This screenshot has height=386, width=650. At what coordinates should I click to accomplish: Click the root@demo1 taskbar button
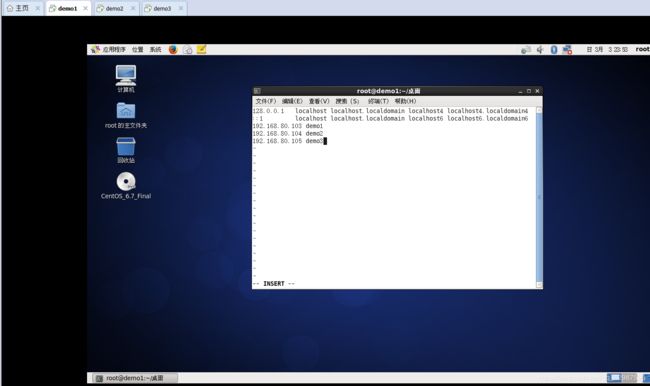(134, 378)
